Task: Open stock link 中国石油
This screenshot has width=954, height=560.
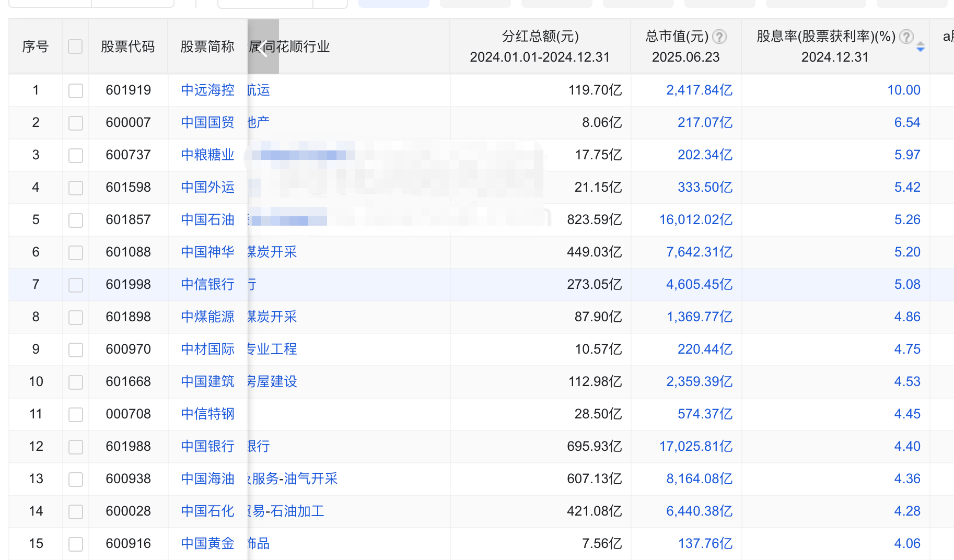Action: pos(207,219)
